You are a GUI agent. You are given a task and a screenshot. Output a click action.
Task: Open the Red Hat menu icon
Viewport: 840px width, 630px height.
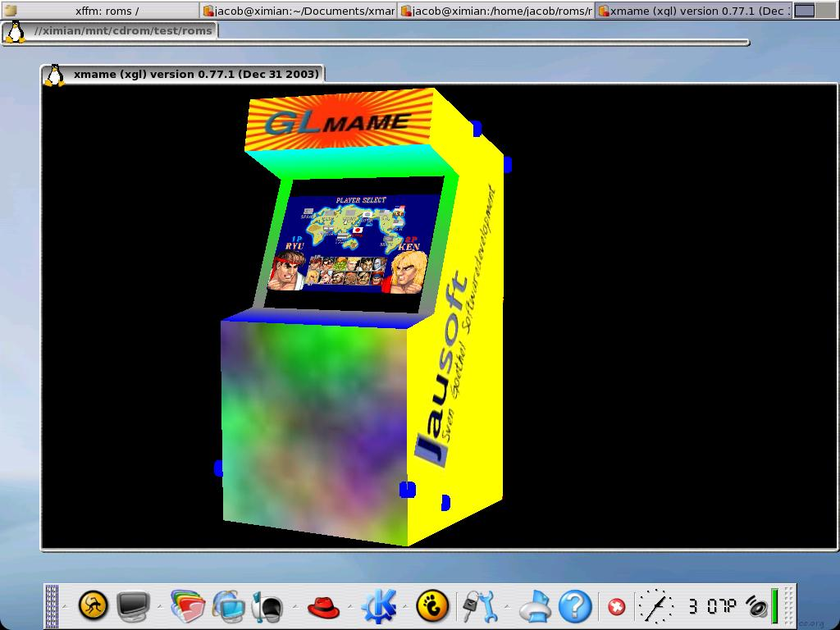(323, 608)
